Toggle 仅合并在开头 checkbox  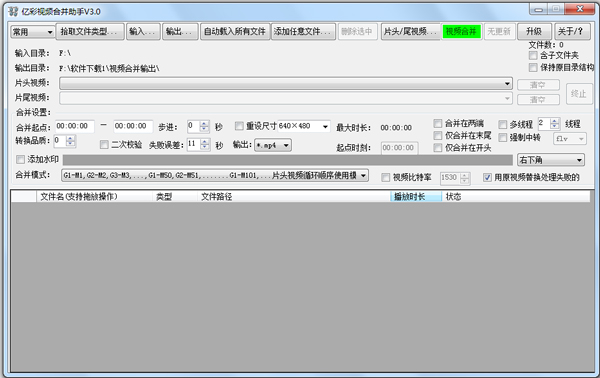click(438, 148)
